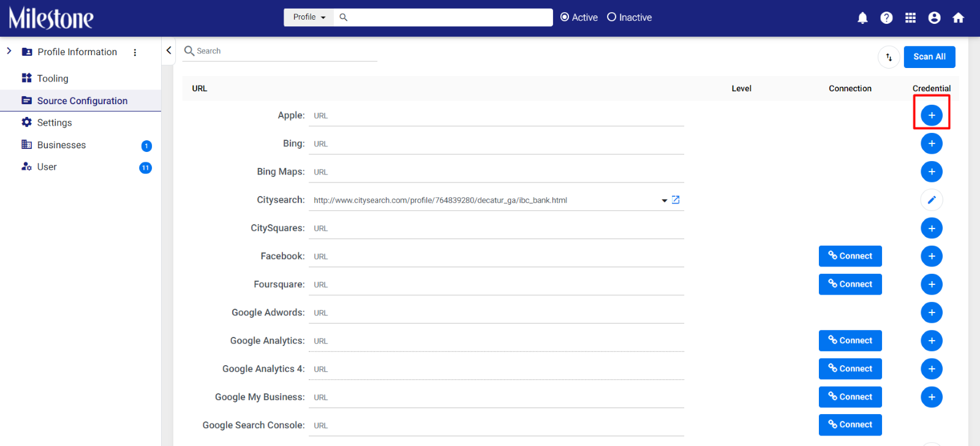This screenshot has width=980, height=446.
Task: Click the sort arrows icon beside Scan All
Action: pyautogui.click(x=889, y=57)
